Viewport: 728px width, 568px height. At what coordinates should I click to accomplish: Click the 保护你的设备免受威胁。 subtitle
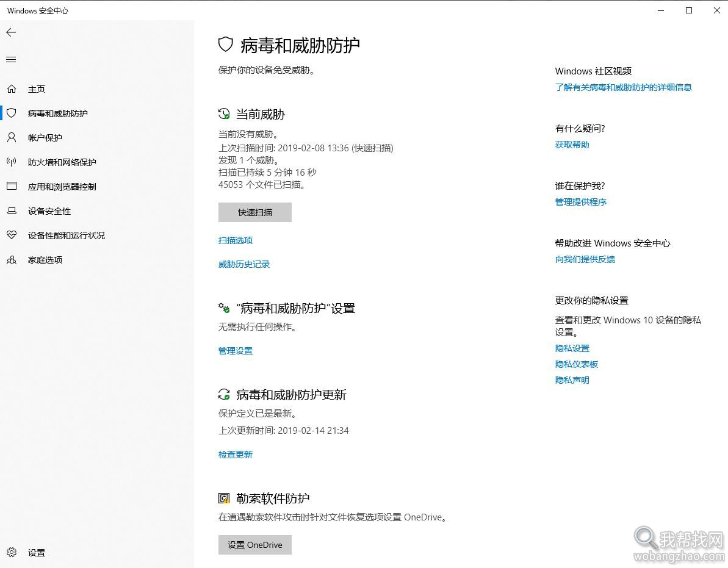(266, 70)
